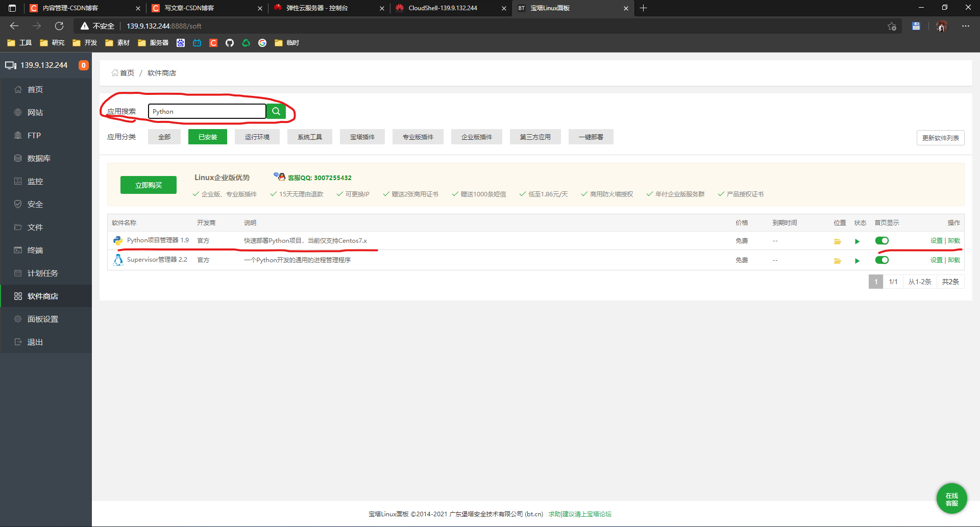Click 退出 to log out of panel
The height and width of the screenshot is (527, 980).
pyautogui.click(x=46, y=342)
